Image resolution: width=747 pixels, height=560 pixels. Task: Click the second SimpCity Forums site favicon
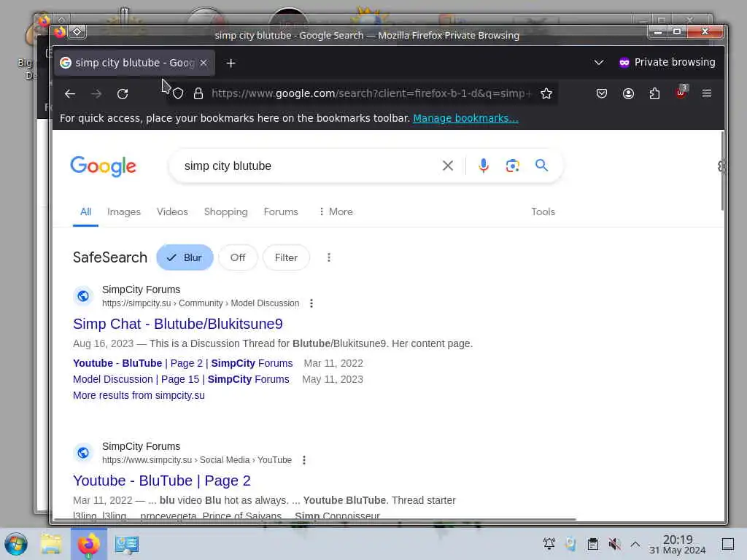83,453
